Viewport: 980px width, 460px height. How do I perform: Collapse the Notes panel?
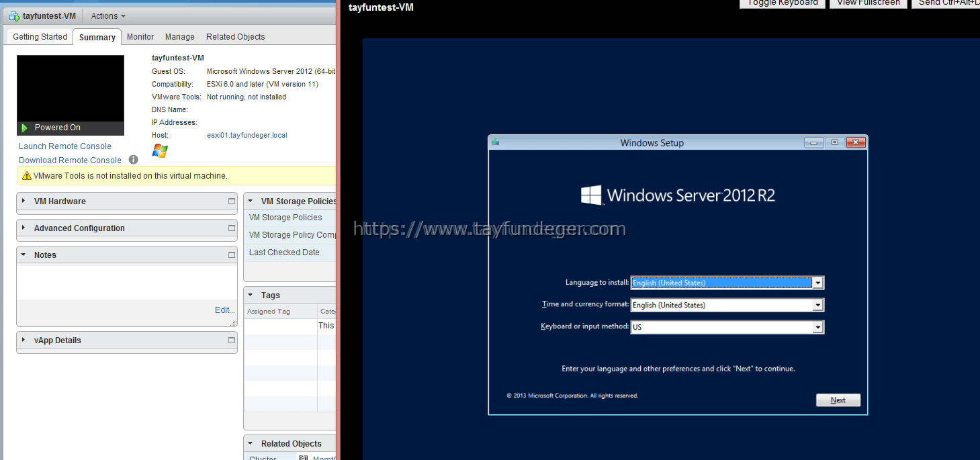coord(24,255)
